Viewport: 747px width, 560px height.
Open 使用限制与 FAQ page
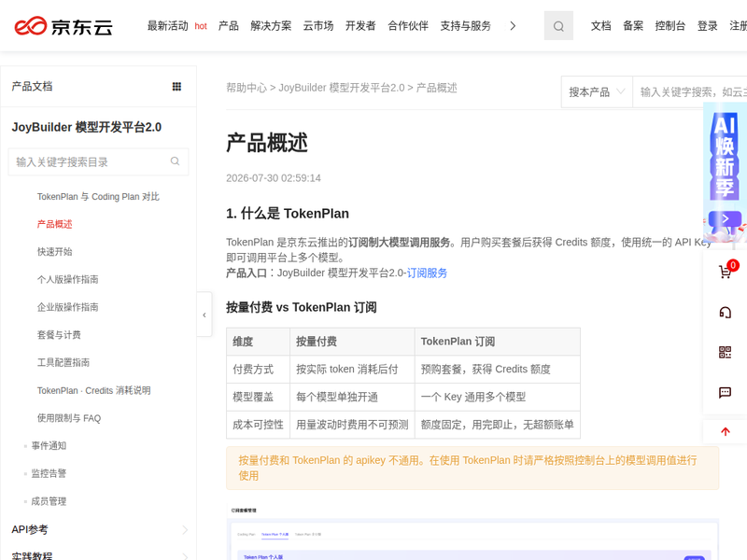click(69, 418)
